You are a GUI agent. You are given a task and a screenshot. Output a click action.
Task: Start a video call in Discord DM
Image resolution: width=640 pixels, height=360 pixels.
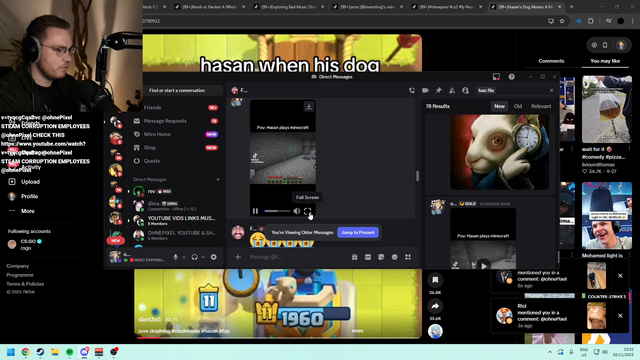(425, 90)
